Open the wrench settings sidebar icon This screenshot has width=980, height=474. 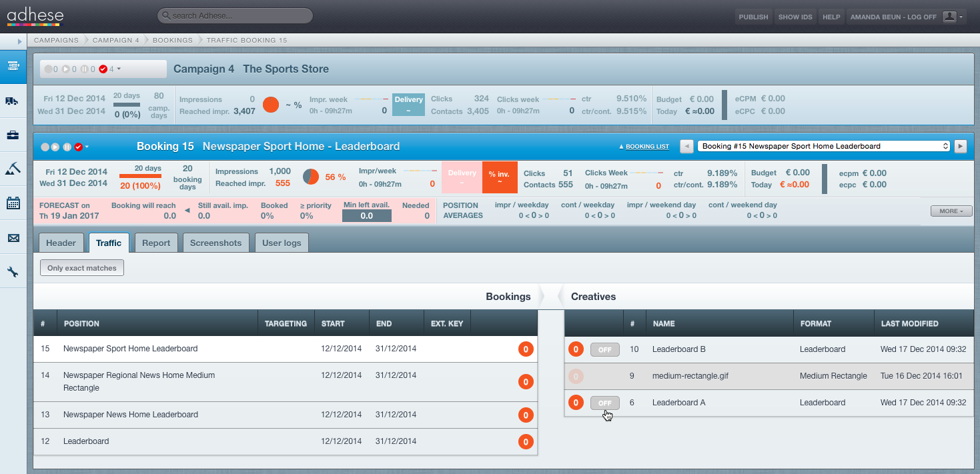[13, 272]
